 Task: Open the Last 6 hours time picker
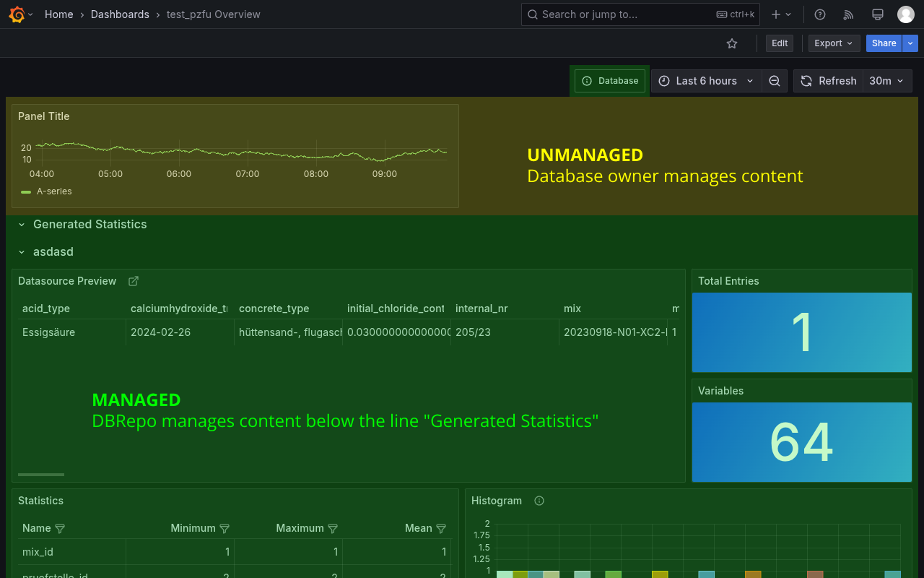click(706, 81)
